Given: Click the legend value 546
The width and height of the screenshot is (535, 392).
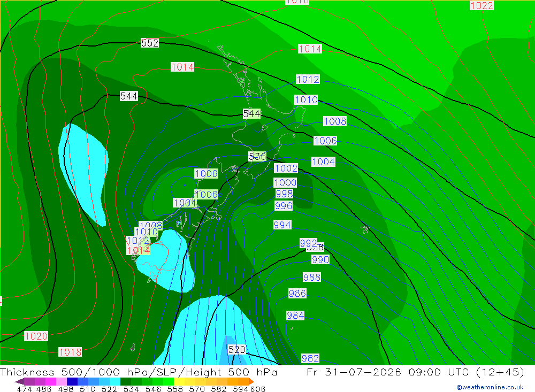Looking at the screenshot, I should coord(153,389).
